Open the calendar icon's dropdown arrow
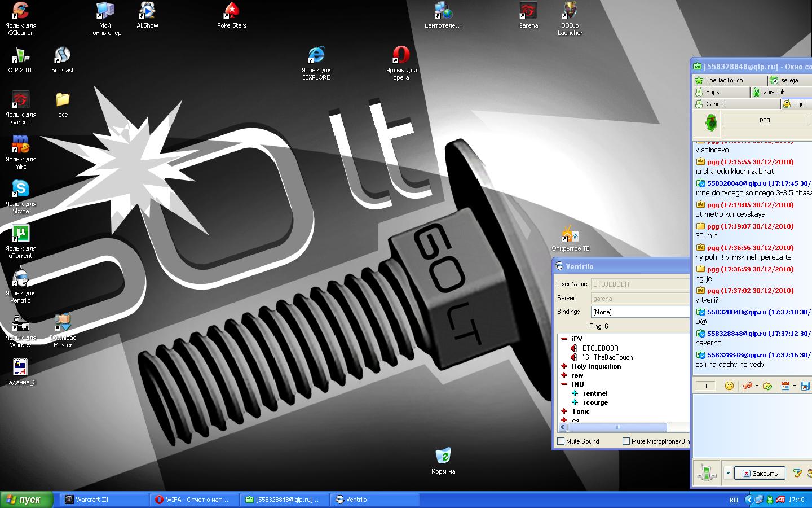Screen dimensions: 812x508 pos(795,386)
